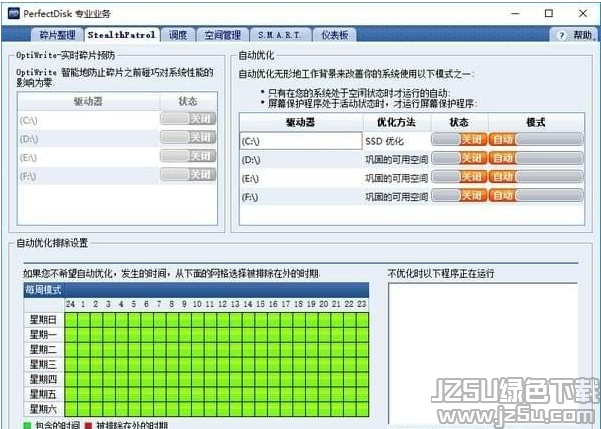Select (E:\) cell in auto-optimize table

tap(300, 178)
